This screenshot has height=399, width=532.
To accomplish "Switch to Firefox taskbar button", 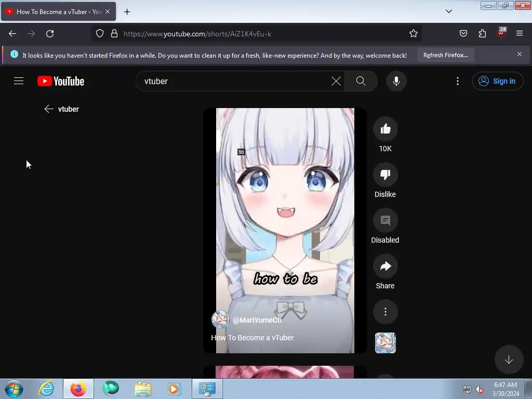I will pyautogui.click(x=78, y=389).
